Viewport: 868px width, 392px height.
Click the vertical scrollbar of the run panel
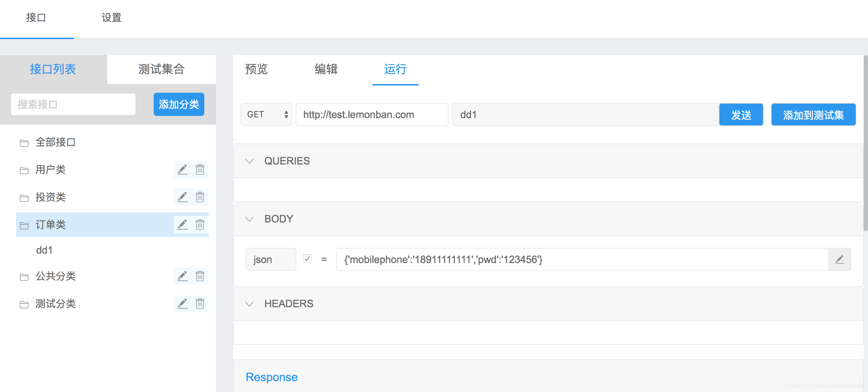(865, 143)
